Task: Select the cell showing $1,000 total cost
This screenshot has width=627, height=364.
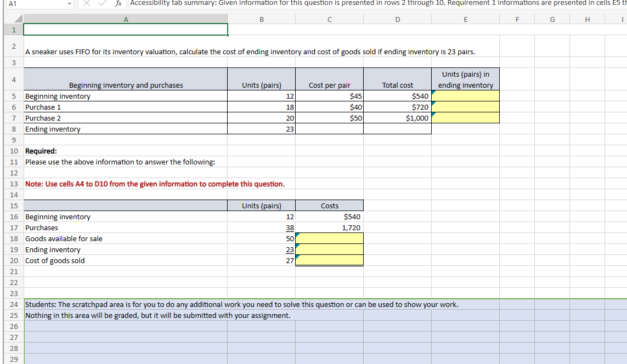Action: (x=397, y=118)
